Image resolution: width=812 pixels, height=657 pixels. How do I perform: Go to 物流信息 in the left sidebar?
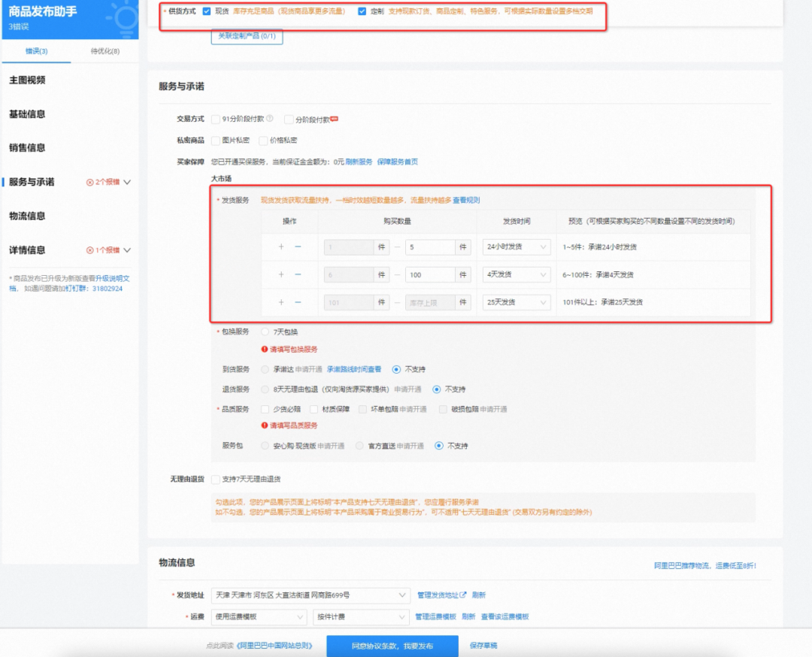[27, 216]
